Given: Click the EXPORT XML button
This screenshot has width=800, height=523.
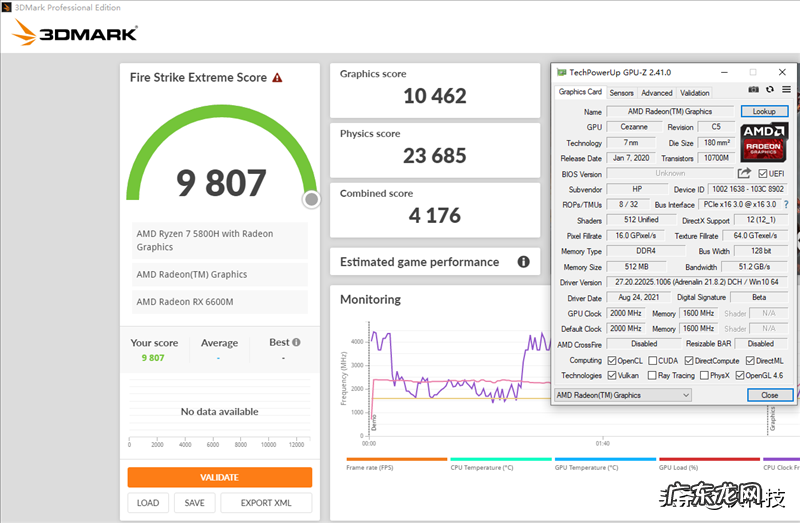Looking at the screenshot, I should click(x=266, y=503).
